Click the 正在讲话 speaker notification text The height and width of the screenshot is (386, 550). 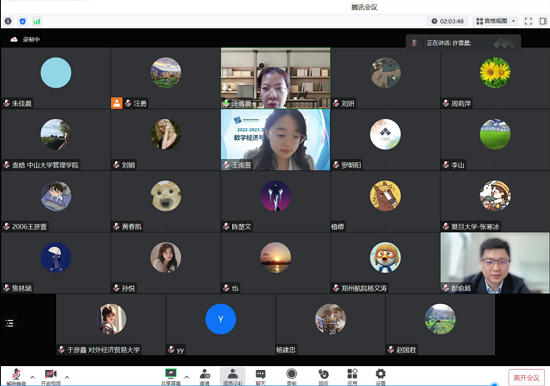(449, 43)
